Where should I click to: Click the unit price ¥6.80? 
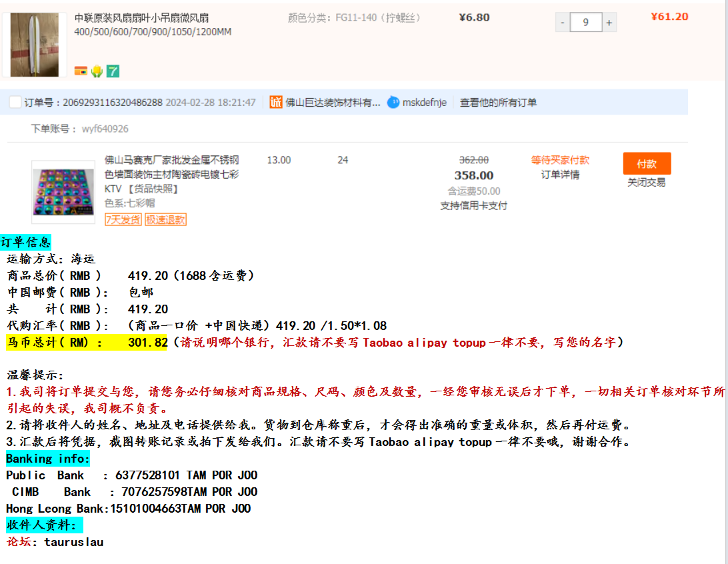click(474, 17)
